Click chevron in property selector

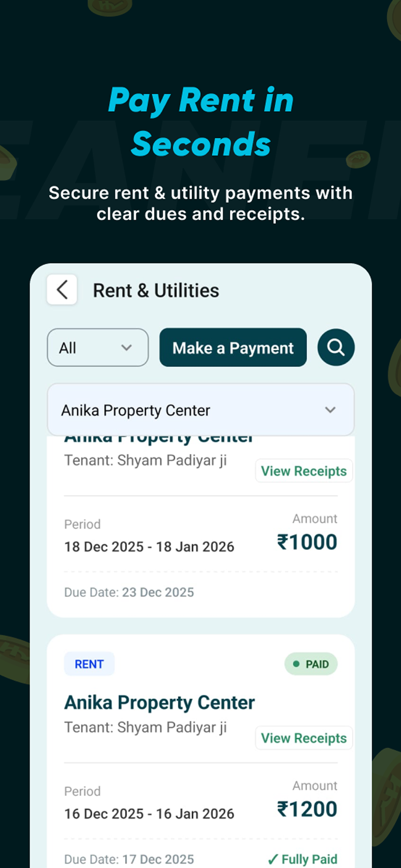click(x=330, y=410)
